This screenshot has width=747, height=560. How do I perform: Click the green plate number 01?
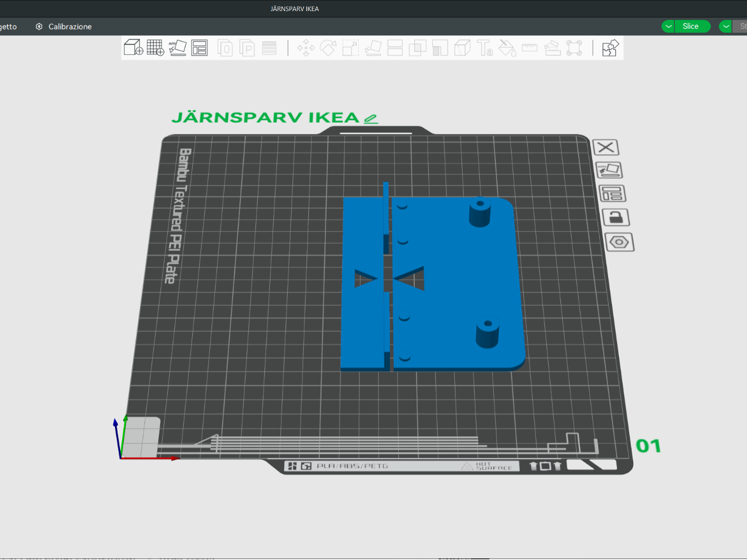pyautogui.click(x=648, y=446)
